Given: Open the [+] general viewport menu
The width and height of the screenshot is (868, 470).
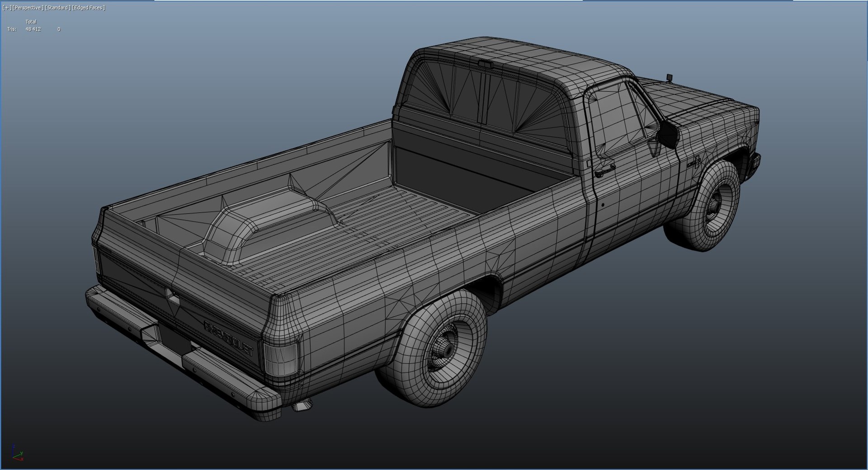Looking at the screenshot, I should tap(7, 8).
